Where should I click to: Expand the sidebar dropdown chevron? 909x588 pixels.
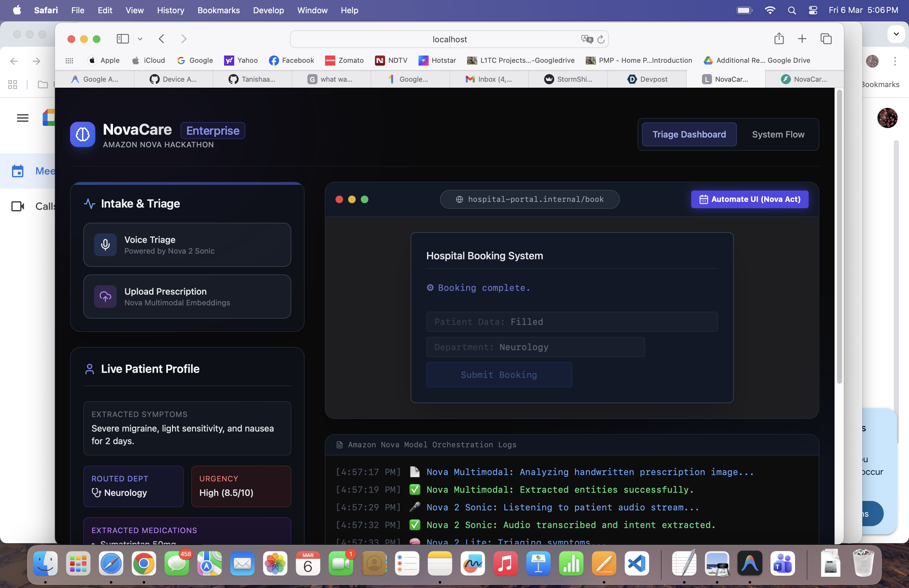pyautogui.click(x=140, y=39)
